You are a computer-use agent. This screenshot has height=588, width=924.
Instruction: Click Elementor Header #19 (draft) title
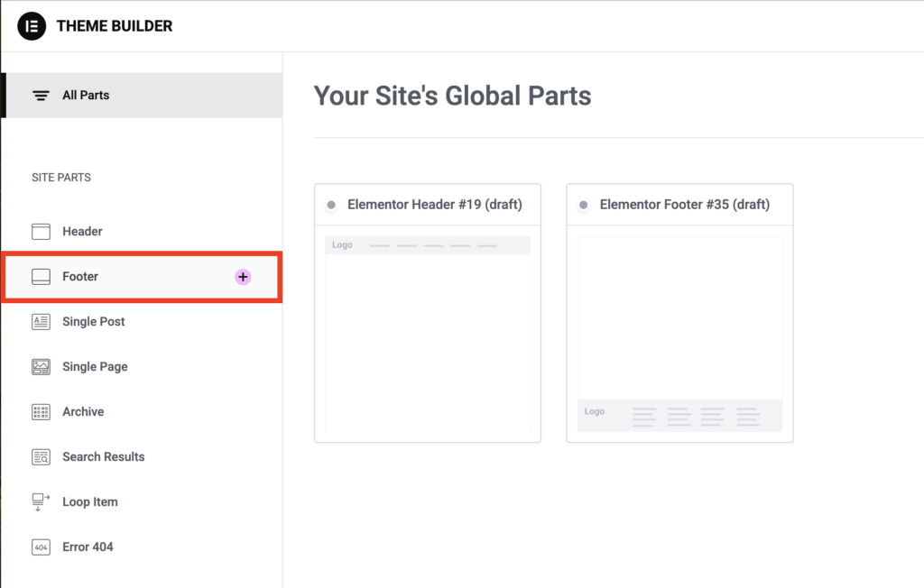pos(438,205)
